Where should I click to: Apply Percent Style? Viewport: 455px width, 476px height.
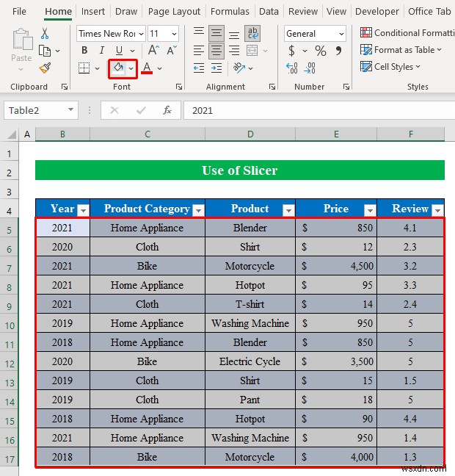pos(321,51)
